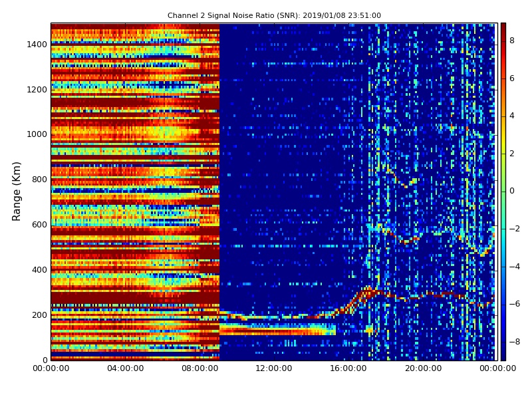Viewport: 532px width, 399px height.
Task: Click the x-axis time label '16:00:00'
Action: (x=348, y=368)
